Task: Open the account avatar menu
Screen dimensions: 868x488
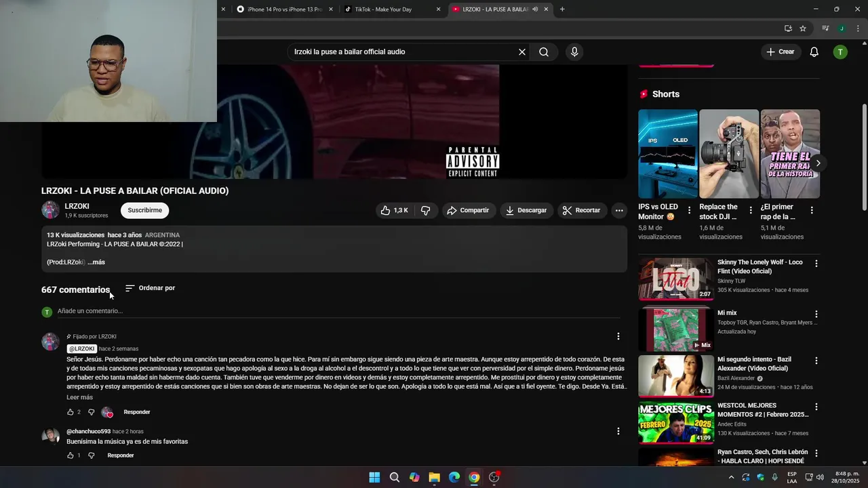Action: pos(840,52)
